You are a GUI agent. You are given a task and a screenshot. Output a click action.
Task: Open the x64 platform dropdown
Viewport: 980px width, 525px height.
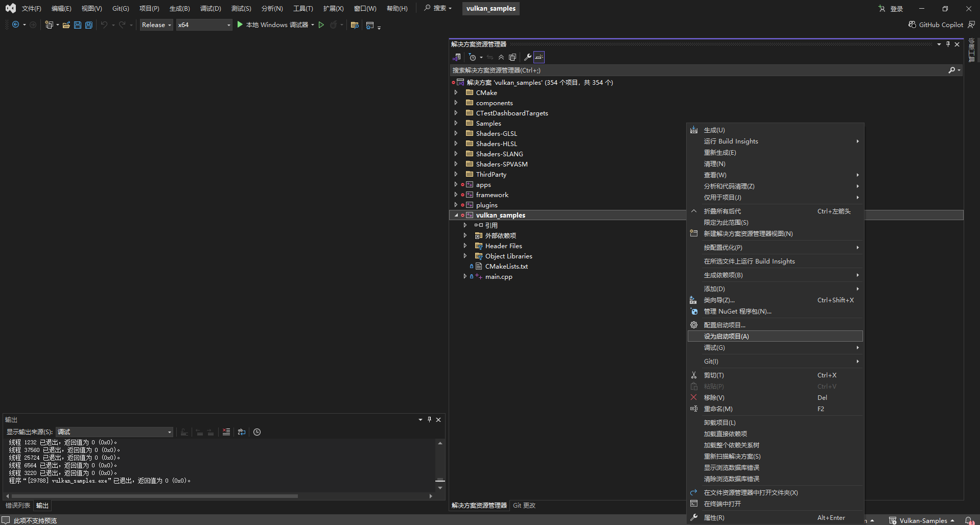click(x=204, y=25)
